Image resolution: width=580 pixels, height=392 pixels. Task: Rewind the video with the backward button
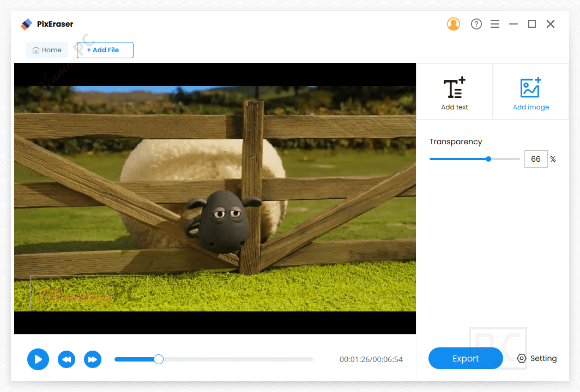coord(67,359)
